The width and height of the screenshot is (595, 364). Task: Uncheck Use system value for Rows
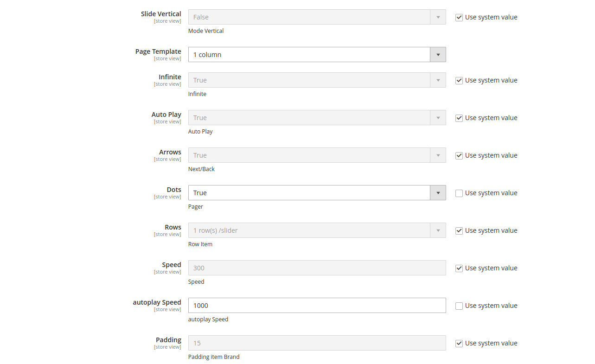point(459,231)
